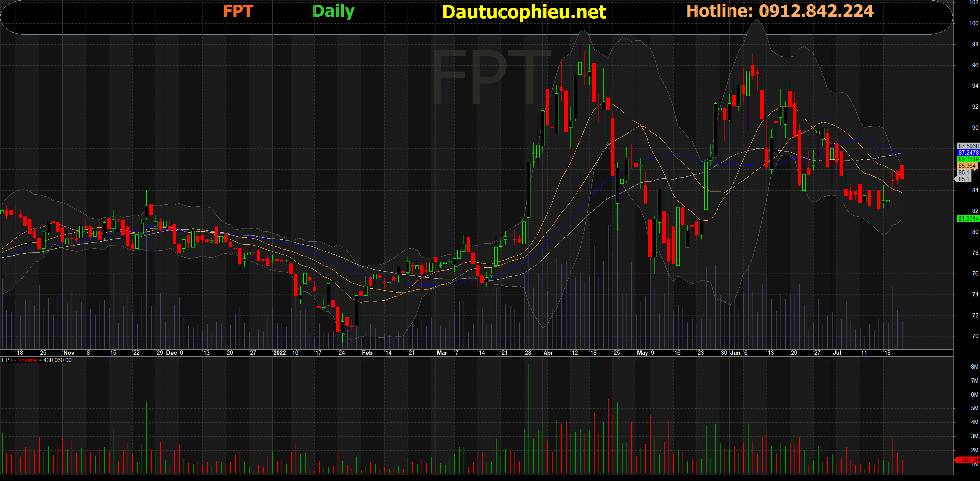Click the Feb month label on date axis

[367, 353]
